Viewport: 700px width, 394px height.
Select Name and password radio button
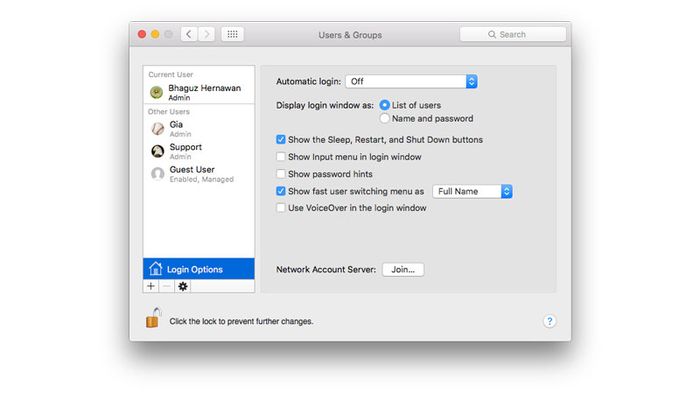point(384,119)
